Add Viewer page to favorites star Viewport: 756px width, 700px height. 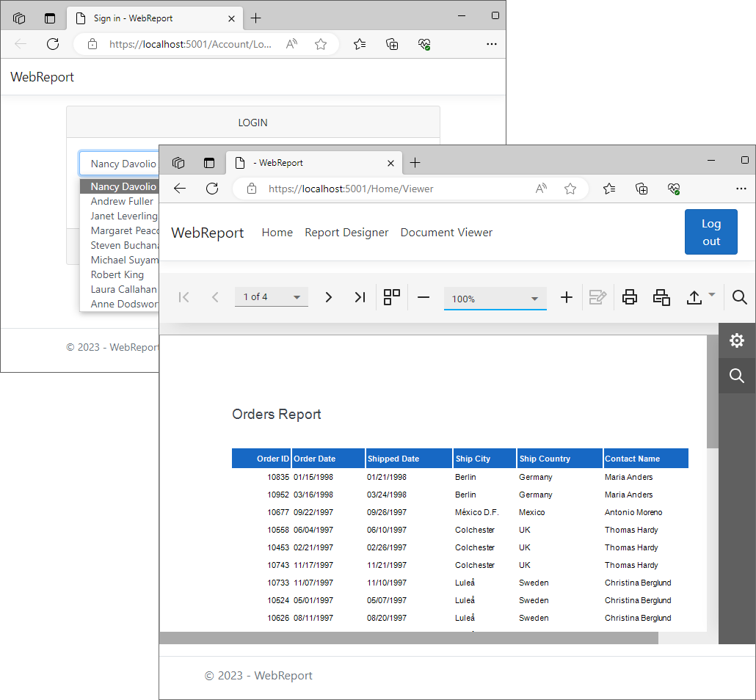(570, 189)
